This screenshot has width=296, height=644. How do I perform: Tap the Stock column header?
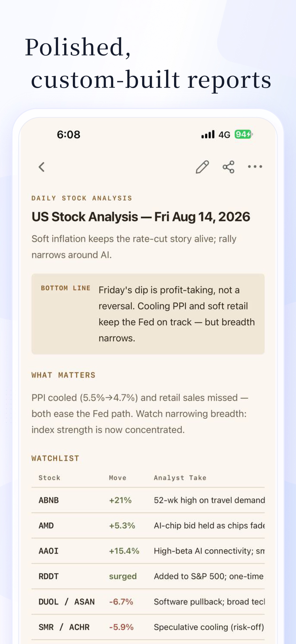(49, 478)
